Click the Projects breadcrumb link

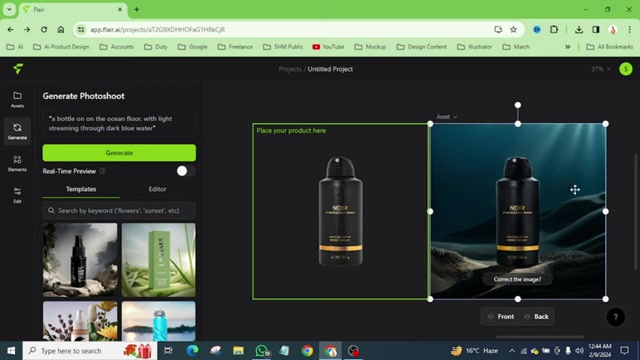point(290,69)
